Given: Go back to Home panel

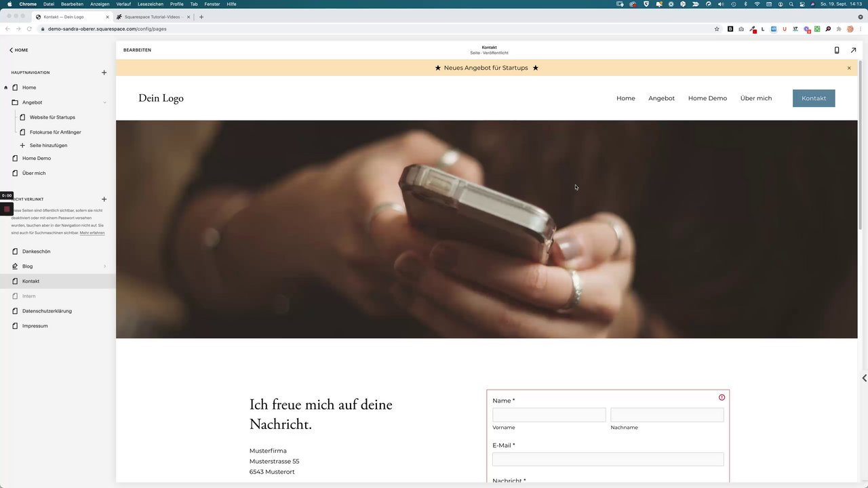Looking at the screenshot, I should click(18, 50).
